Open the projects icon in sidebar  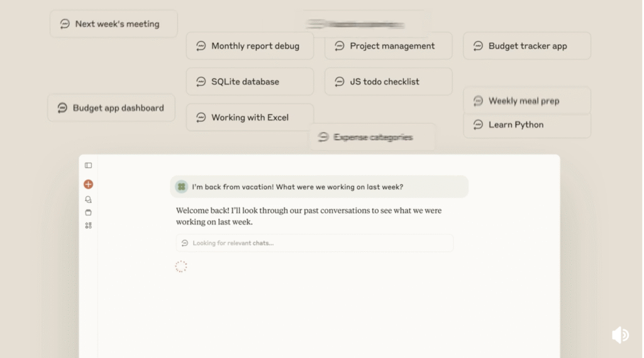pos(88,212)
